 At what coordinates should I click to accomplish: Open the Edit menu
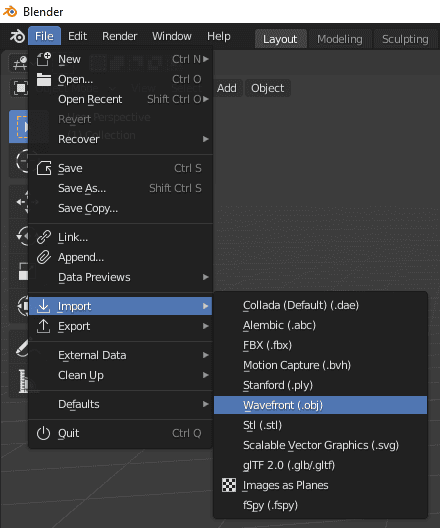click(x=77, y=36)
